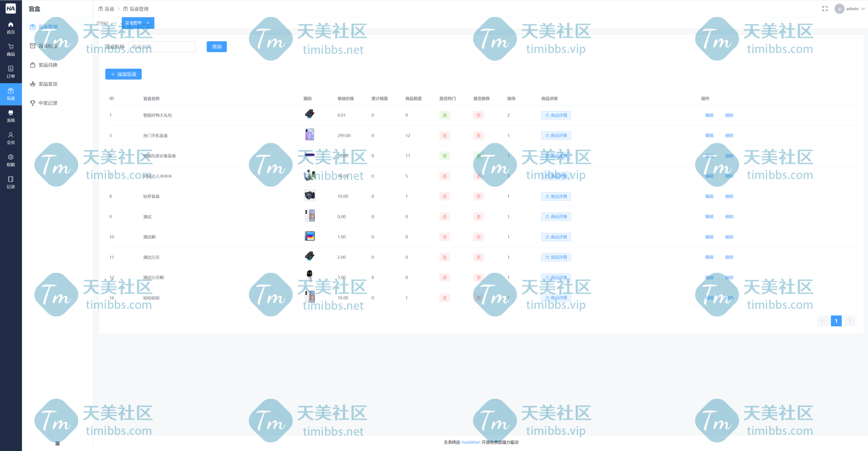
Task: Open 商品详情 for 测试分页 row ID 11
Action: (556, 257)
